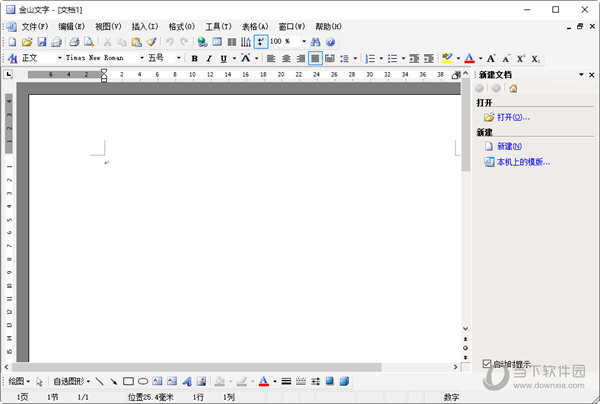This screenshot has height=404, width=600.
Task: Open print preview with the magnifier page icon
Action: (89, 42)
